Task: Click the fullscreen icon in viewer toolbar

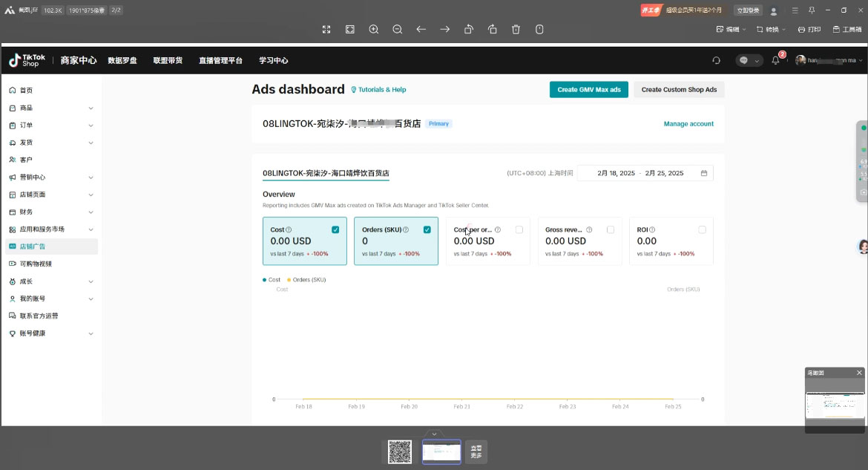Action: click(x=326, y=29)
